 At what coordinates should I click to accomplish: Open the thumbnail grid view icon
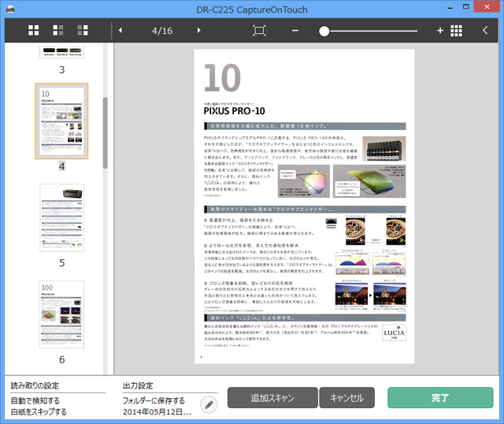pyautogui.click(x=456, y=31)
